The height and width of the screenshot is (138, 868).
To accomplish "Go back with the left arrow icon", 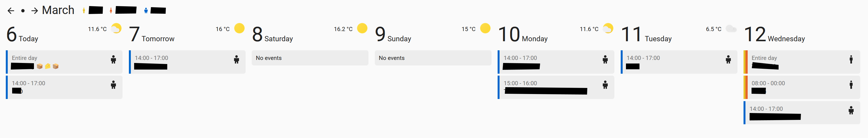I will pyautogui.click(x=11, y=11).
